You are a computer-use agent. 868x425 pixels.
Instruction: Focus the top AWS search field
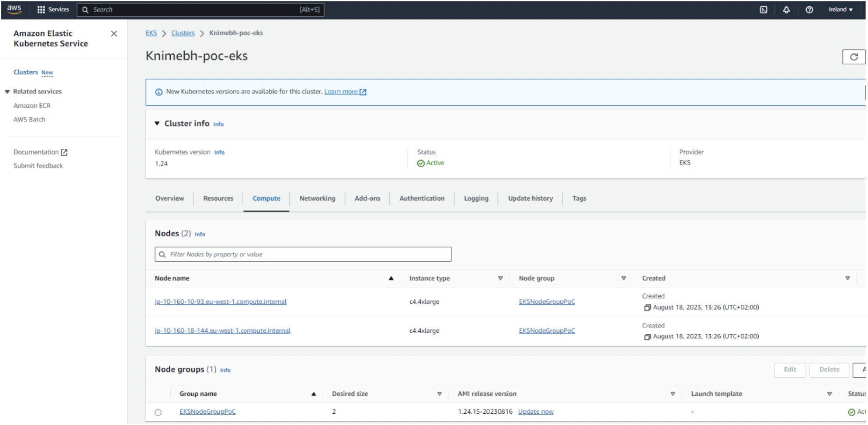tap(200, 9)
